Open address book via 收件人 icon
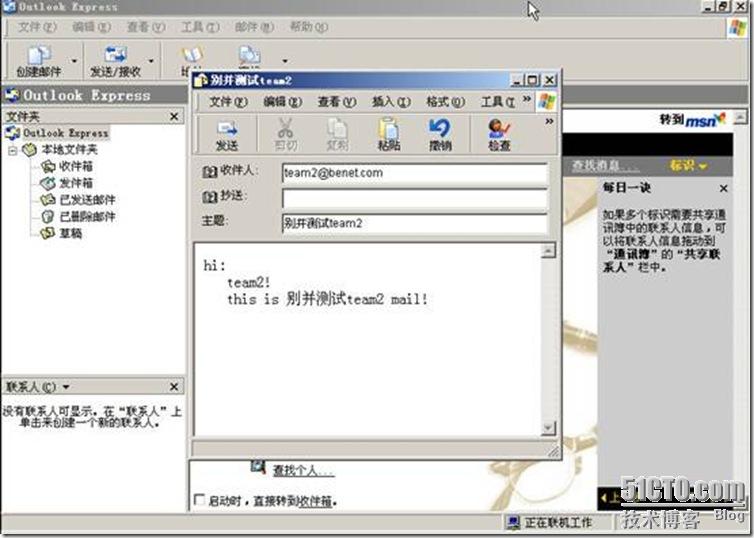Viewport: 754px width, 538px height. tap(210, 172)
